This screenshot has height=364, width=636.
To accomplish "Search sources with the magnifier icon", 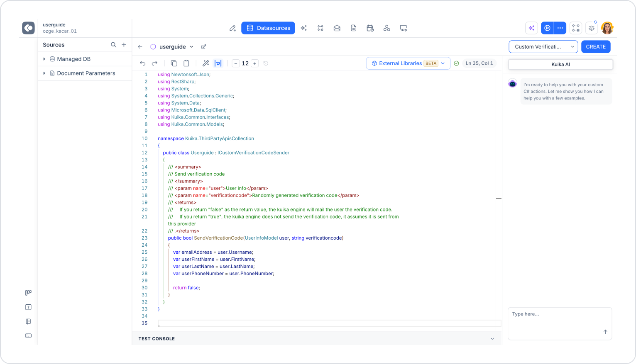I will coord(113,45).
